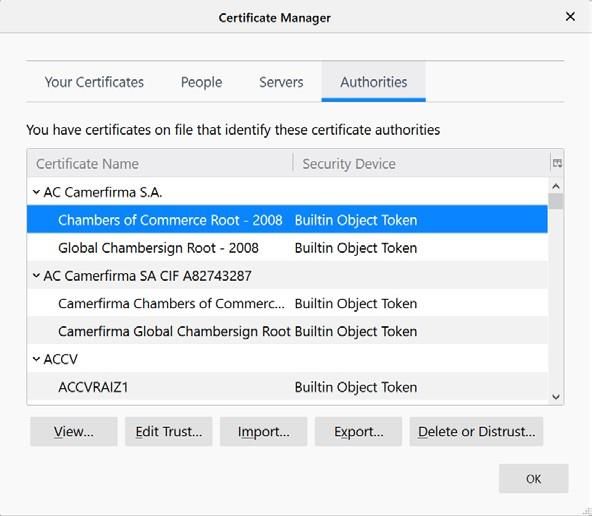Collapse the AC Camerfirma S.A. group
This screenshot has width=592, height=516.
36,192
